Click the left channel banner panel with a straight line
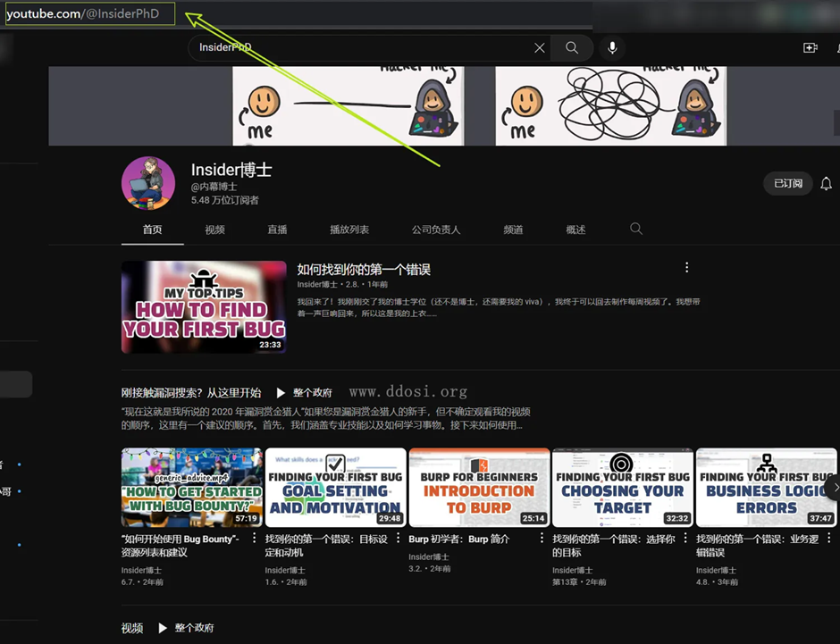Screen dimensions: 840x644 (349, 106)
